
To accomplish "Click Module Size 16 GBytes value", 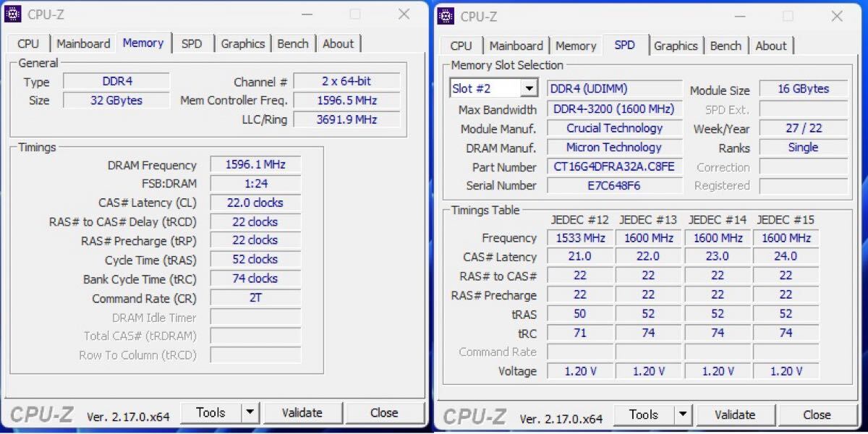I will click(804, 89).
